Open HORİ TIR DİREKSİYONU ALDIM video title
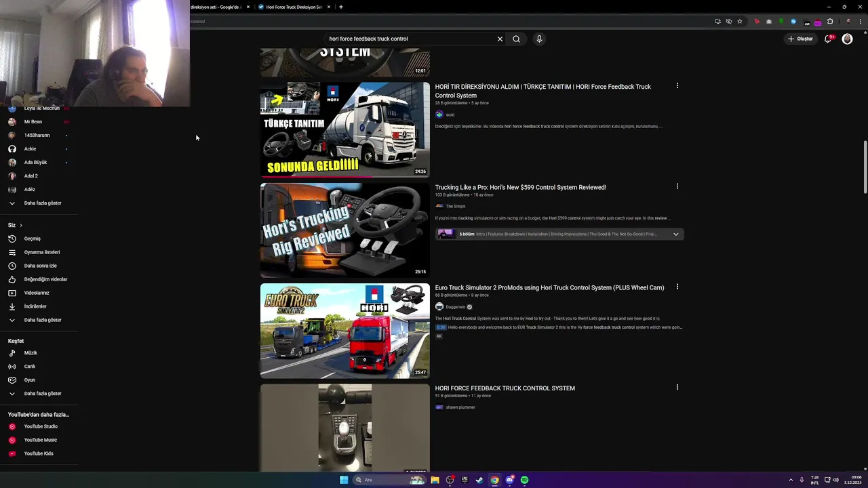Screen dimensions: 868x488 tap(542, 91)
